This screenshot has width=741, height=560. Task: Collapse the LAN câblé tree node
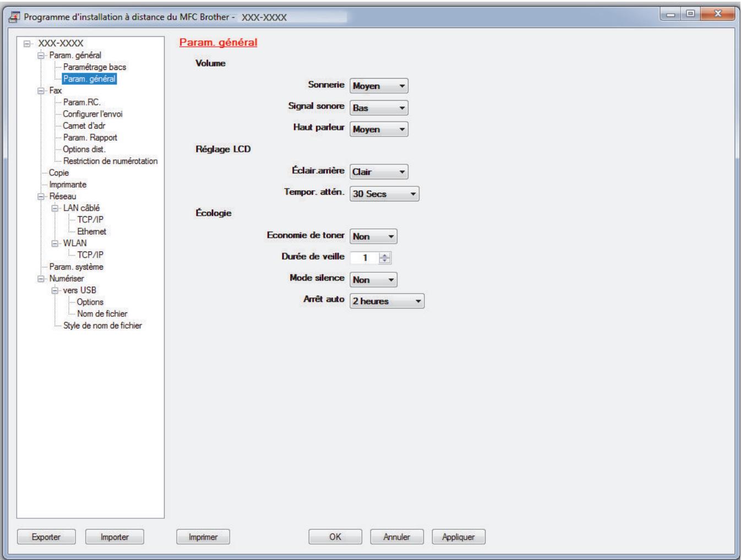click(x=55, y=208)
